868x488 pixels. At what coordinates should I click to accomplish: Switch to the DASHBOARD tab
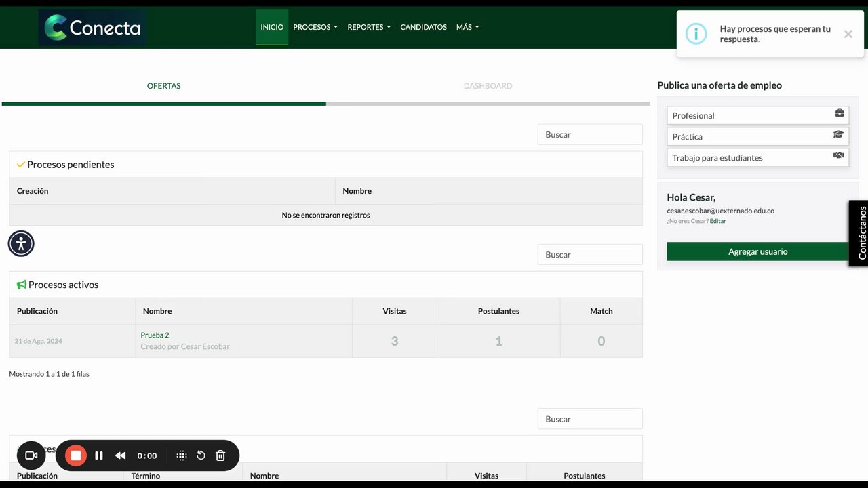click(488, 86)
